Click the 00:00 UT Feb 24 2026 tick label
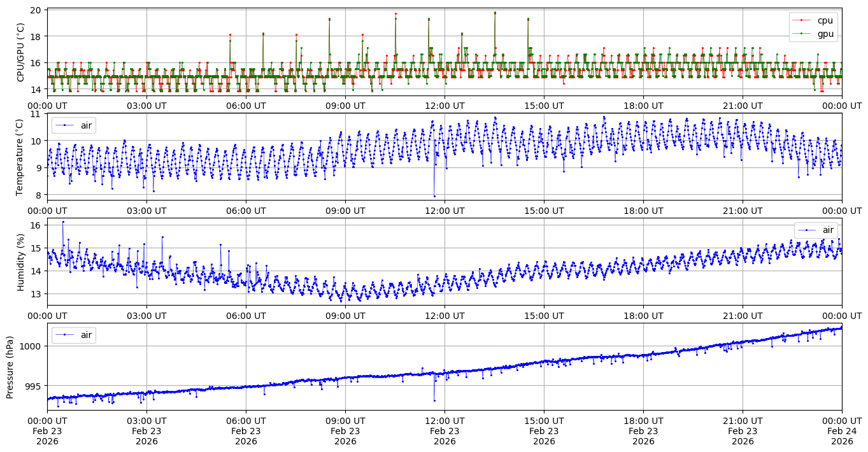The height and width of the screenshot is (452, 868). 842,430
